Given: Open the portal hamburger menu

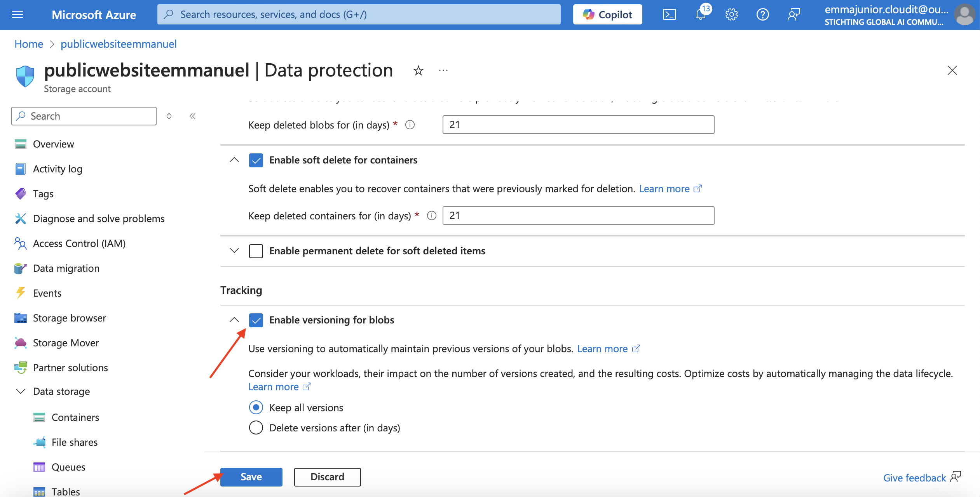Looking at the screenshot, I should click(x=17, y=15).
